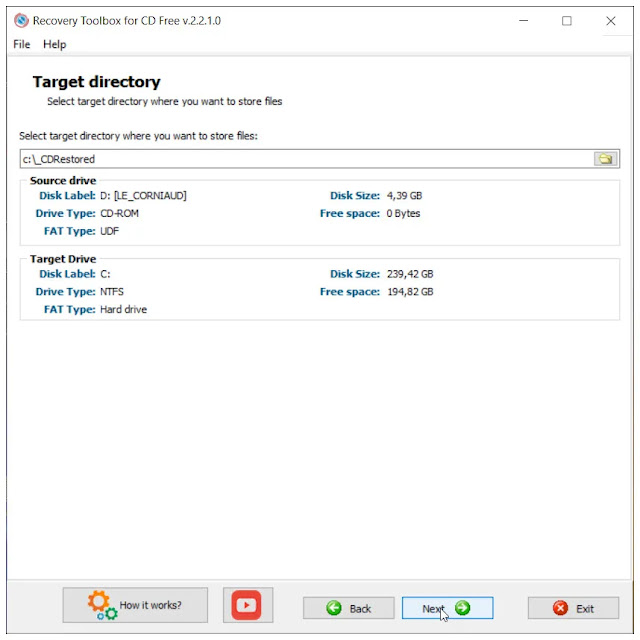Select target disk size 239,42 GB

point(410,274)
